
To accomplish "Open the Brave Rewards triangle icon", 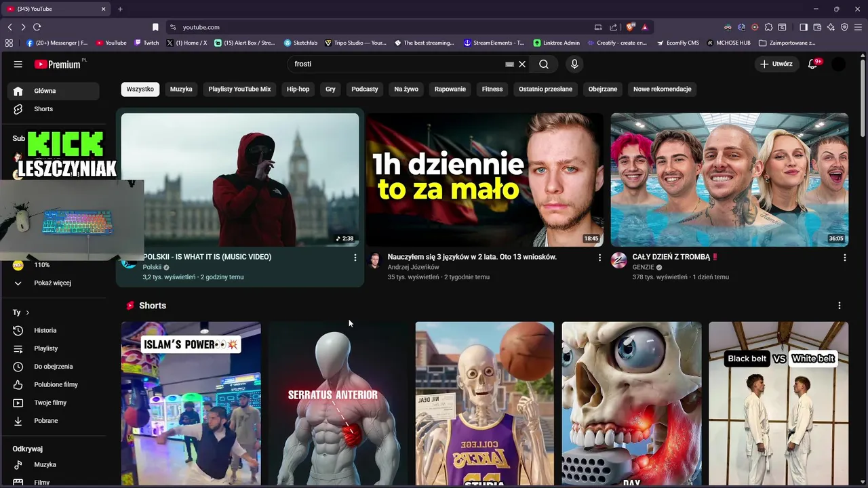I will tap(645, 27).
